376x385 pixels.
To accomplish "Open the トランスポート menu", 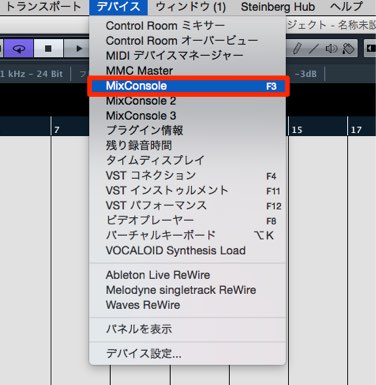I will click(43, 7).
